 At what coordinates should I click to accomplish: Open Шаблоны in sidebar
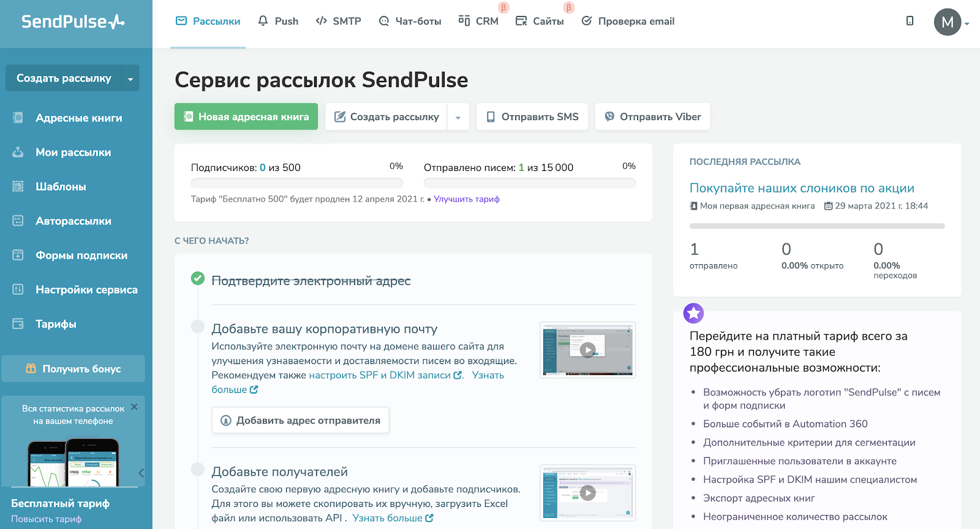(x=61, y=186)
